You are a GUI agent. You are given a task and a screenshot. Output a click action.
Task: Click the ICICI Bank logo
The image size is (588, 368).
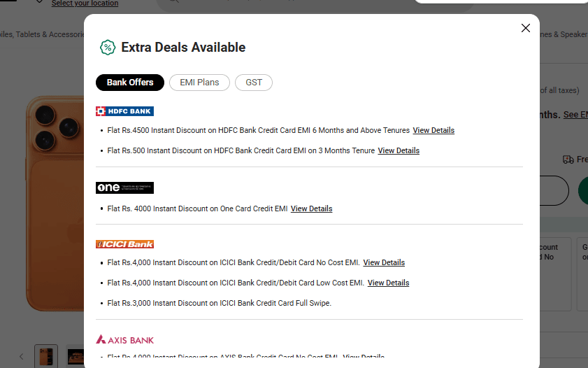pyautogui.click(x=124, y=244)
